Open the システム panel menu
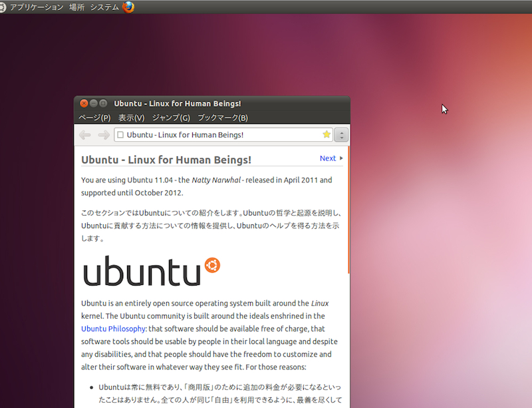Image resolution: width=532 pixels, height=408 pixels. coord(104,7)
